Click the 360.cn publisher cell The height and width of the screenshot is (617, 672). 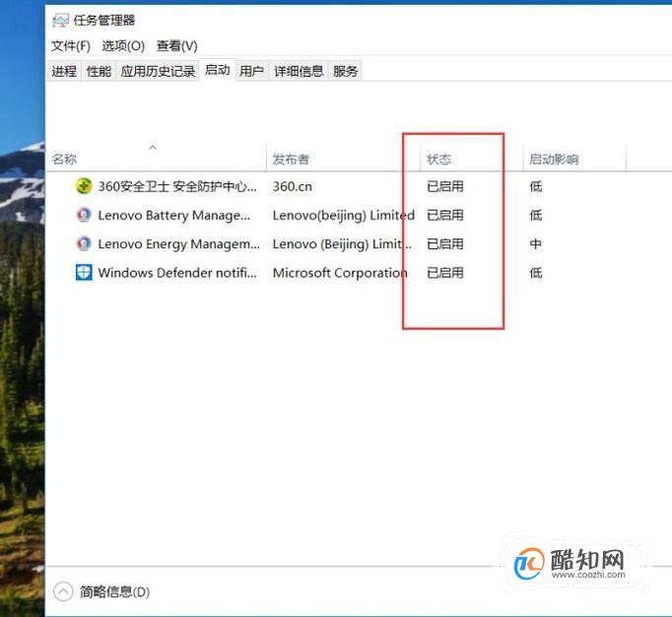pos(293,186)
